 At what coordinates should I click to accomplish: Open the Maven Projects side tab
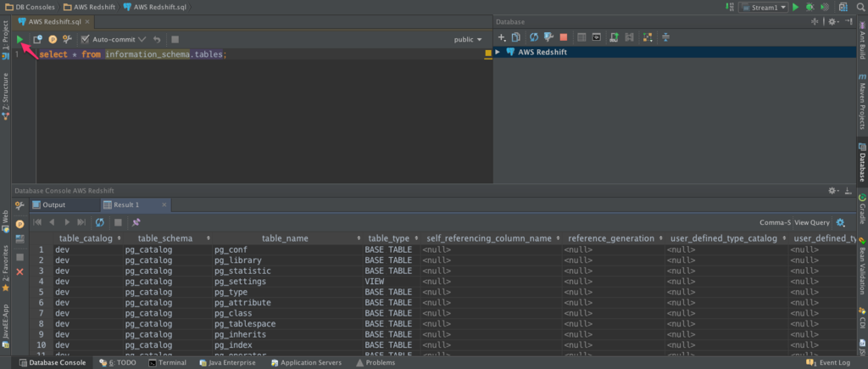point(862,101)
